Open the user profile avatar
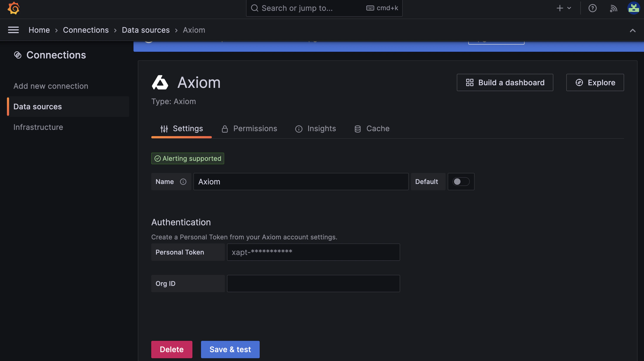 (633, 8)
